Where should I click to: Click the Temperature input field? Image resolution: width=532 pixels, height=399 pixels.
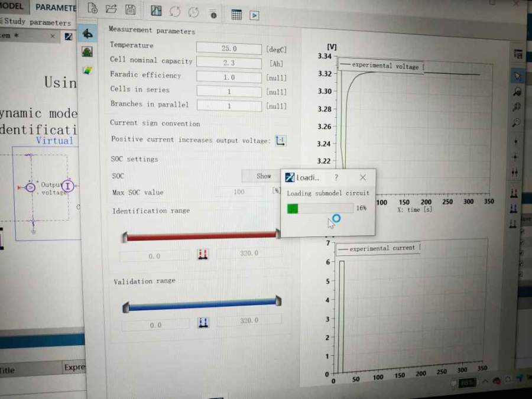point(229,48)
